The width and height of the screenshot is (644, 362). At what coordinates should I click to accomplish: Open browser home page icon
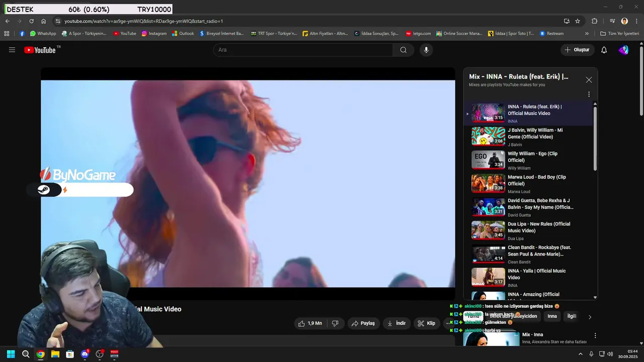(x=43, y=21)
